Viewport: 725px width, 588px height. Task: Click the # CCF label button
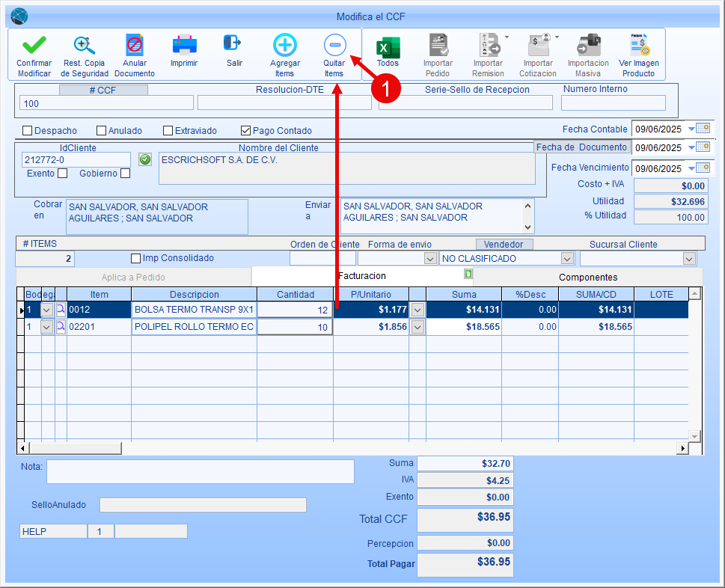(103, 90)
